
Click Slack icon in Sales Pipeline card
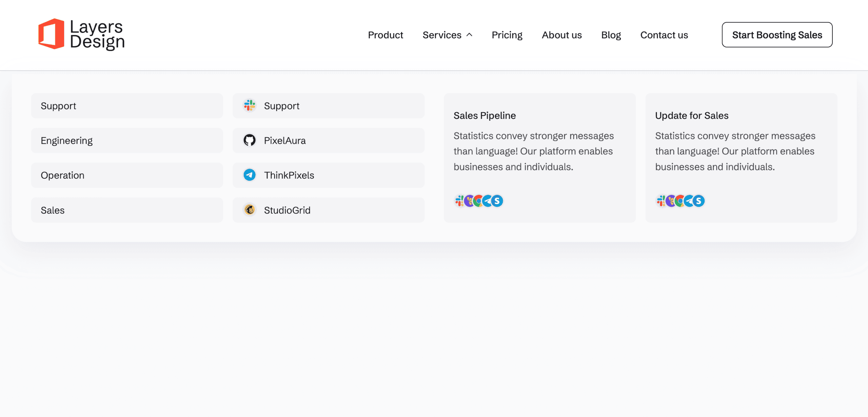click(x=459, y=201)
